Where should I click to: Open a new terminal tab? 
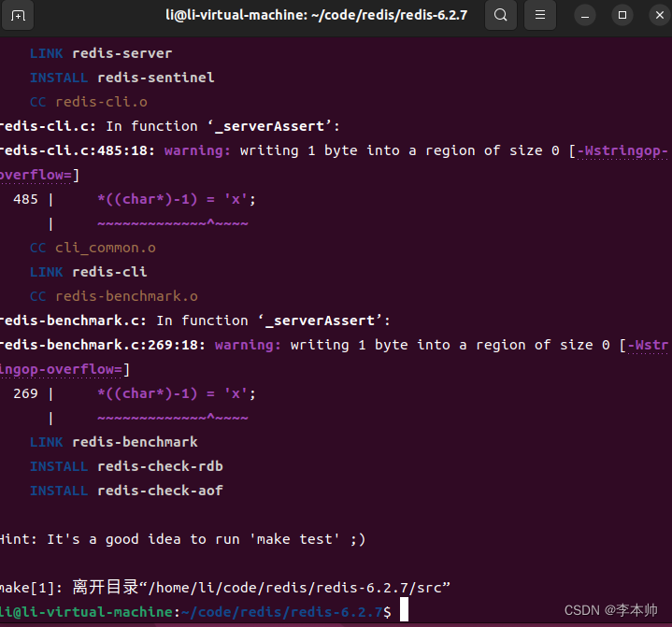[18, 16]
